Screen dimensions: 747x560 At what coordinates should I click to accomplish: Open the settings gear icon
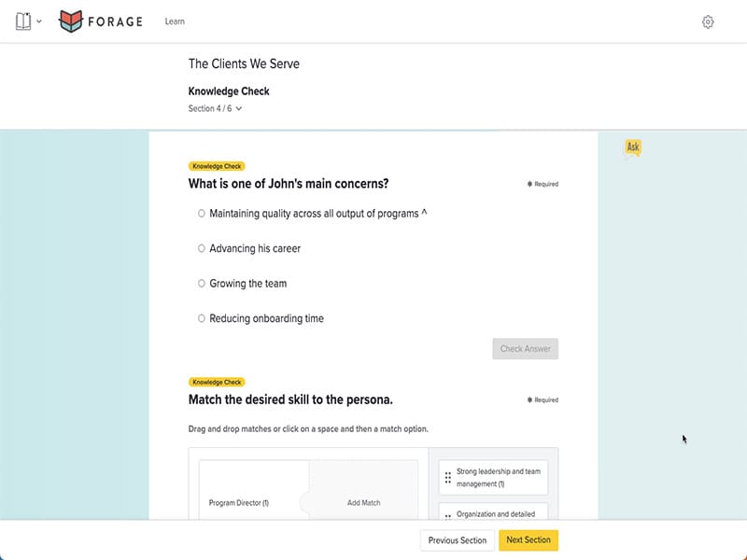tap(708, 21)
